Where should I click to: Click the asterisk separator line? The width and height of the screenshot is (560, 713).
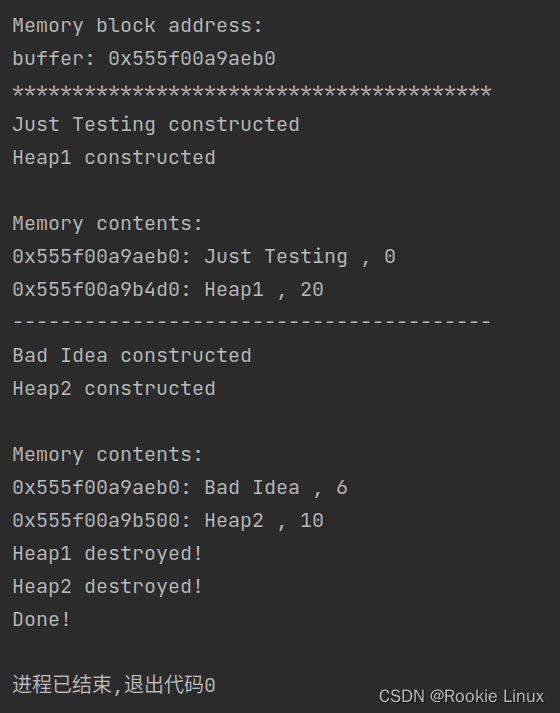coord(252,92)
